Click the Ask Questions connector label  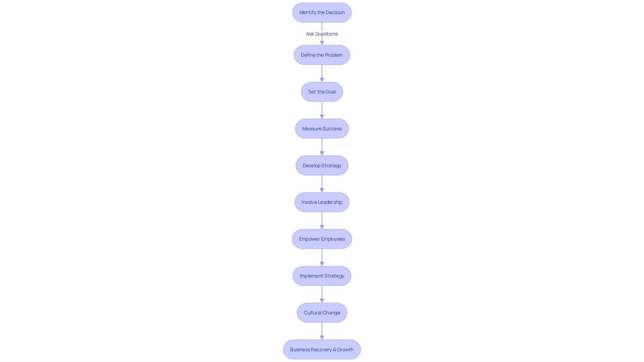point(322,33)
